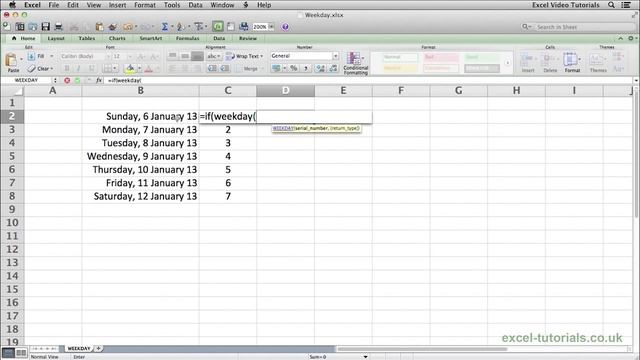Open status bar Sum dropdown arrow

point(365,357)
